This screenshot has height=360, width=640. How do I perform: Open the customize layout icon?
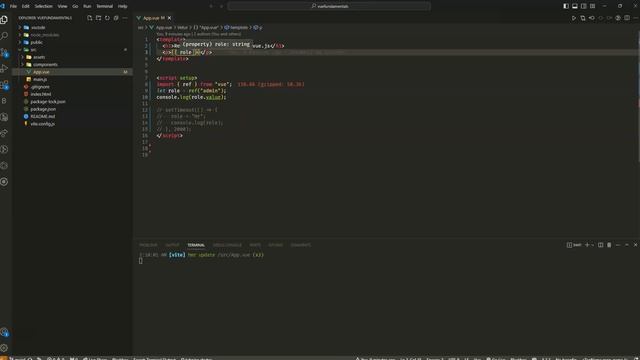point(593,6)
